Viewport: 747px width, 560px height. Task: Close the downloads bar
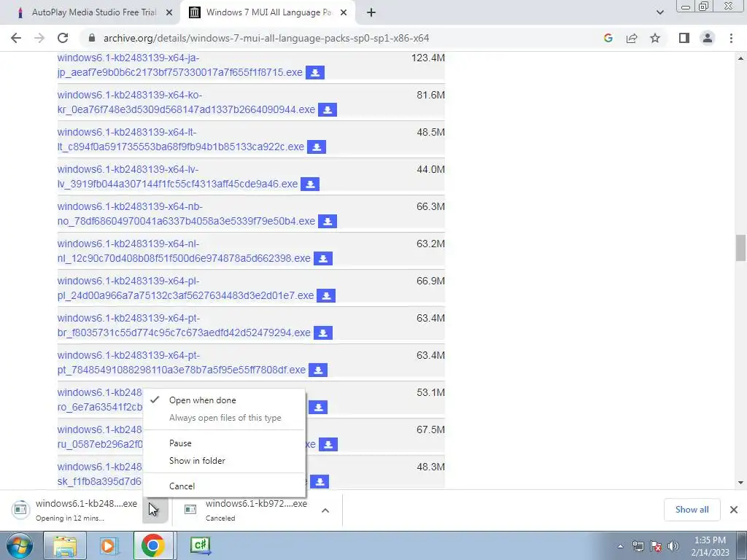click(734, 510)
